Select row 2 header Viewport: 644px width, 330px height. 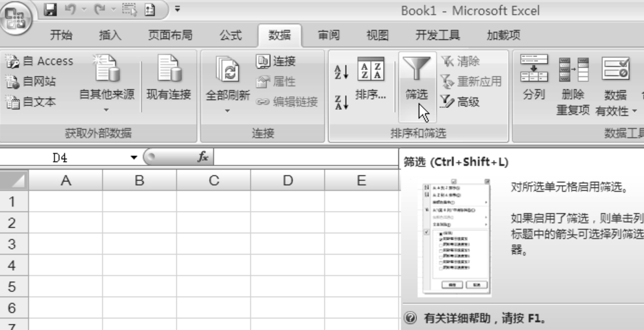(x=14, y=223)
